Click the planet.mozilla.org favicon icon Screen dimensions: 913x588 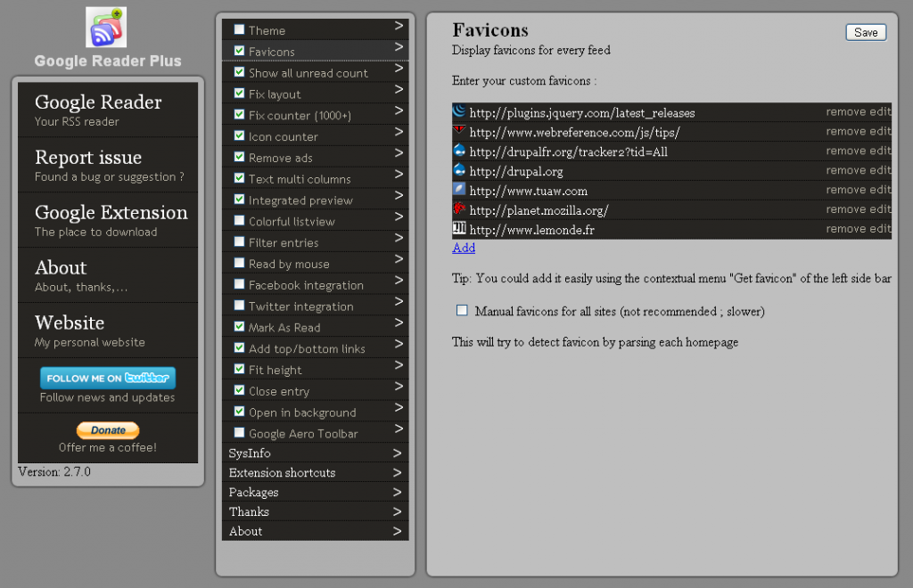(x=459, y=209)
